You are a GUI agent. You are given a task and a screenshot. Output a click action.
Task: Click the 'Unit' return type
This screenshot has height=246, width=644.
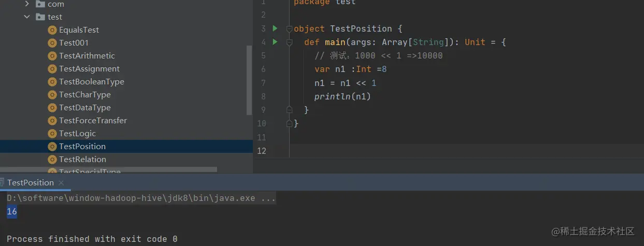point(475,42)
